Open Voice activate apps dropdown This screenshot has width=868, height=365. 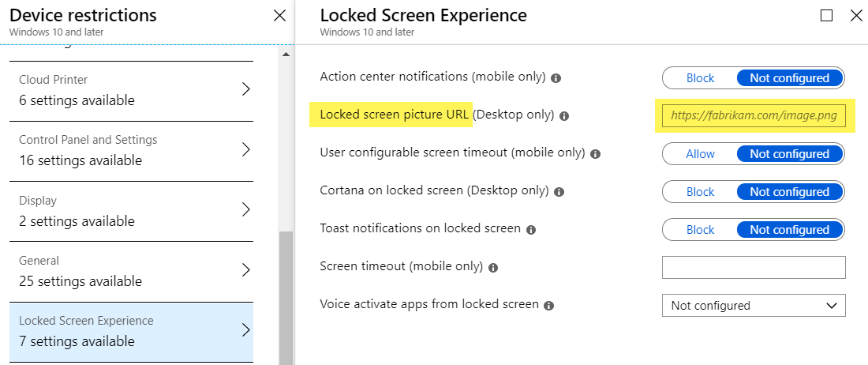click(753, 306)
